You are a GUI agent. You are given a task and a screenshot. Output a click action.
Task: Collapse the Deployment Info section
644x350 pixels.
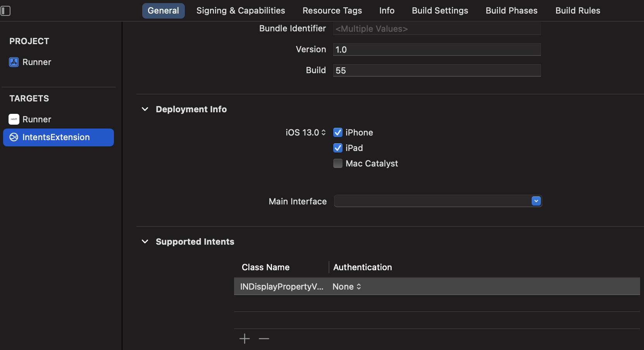(145, 109)
